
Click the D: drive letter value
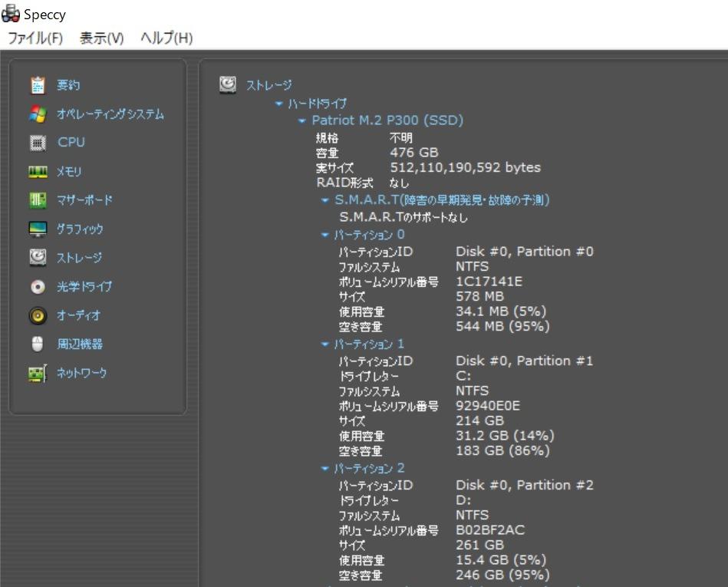[x=463, y=500]
